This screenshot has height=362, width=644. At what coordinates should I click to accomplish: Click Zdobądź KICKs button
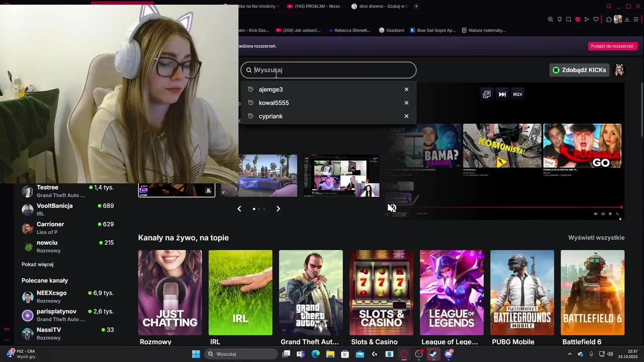pos(579,70)
